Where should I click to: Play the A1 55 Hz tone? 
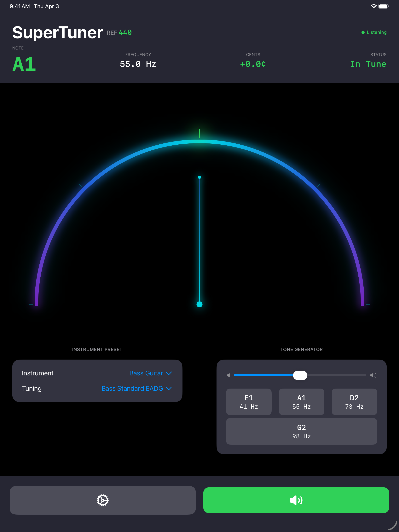(x=302, y=402)
